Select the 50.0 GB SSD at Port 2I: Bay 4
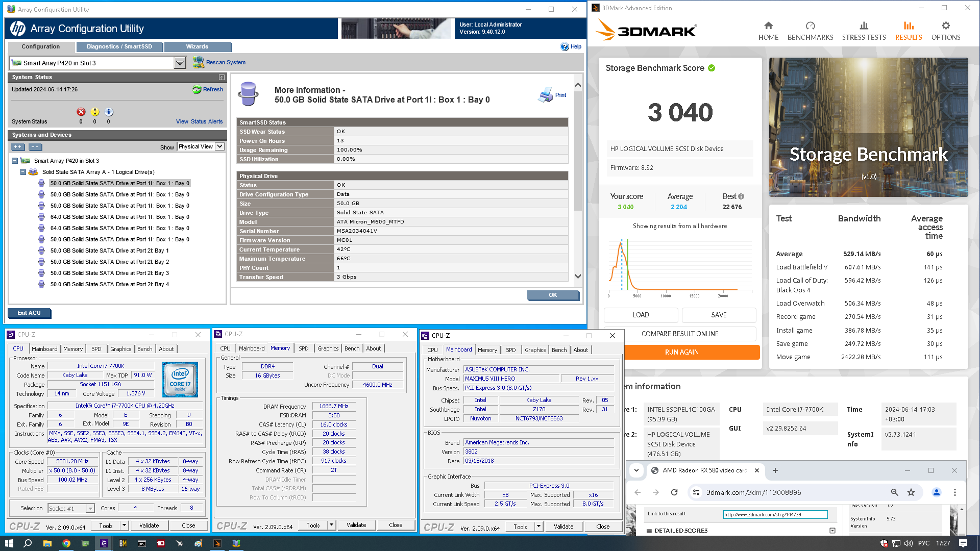Viewport: 980px width, 551px height. (x=109, y=284)
